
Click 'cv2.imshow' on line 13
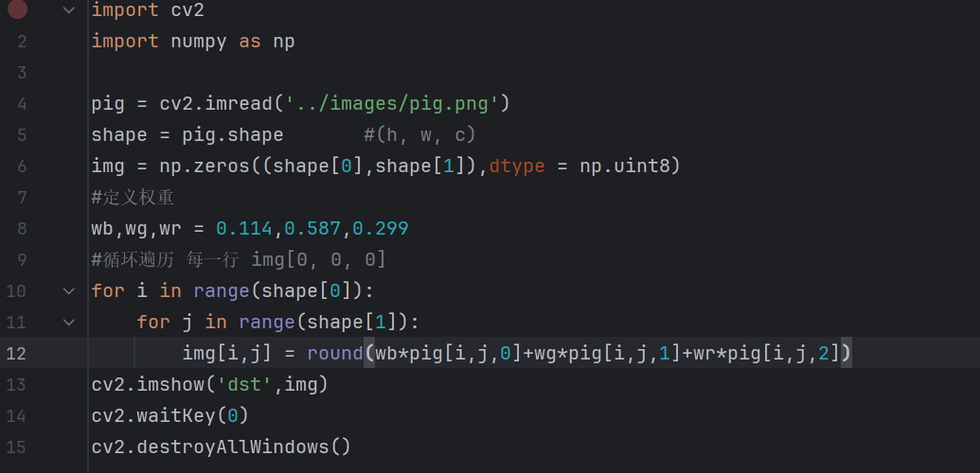pyautogui.click(x=148, y=385)
